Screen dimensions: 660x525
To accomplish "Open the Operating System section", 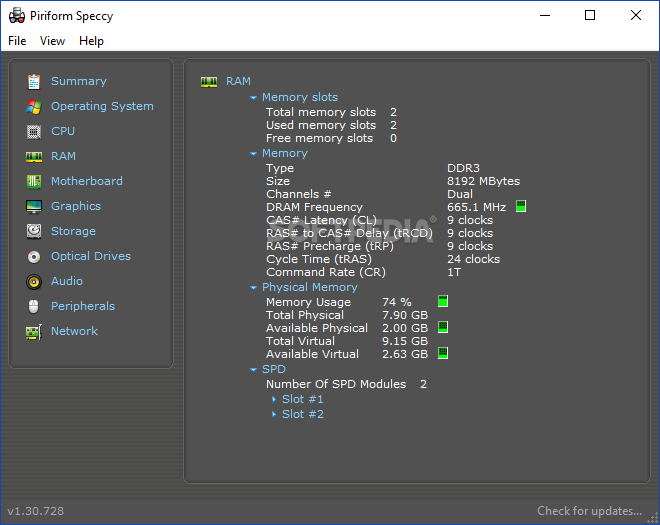I will coord(102,107).
